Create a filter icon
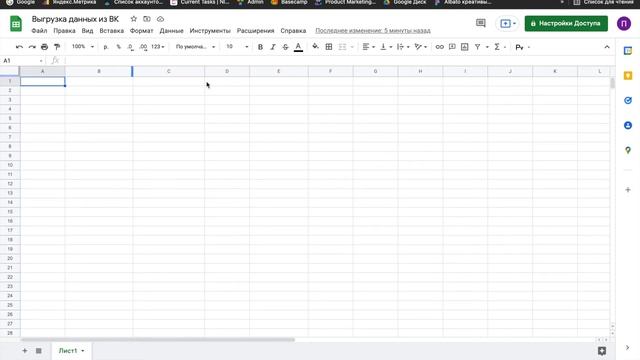 tap(477, 47)
